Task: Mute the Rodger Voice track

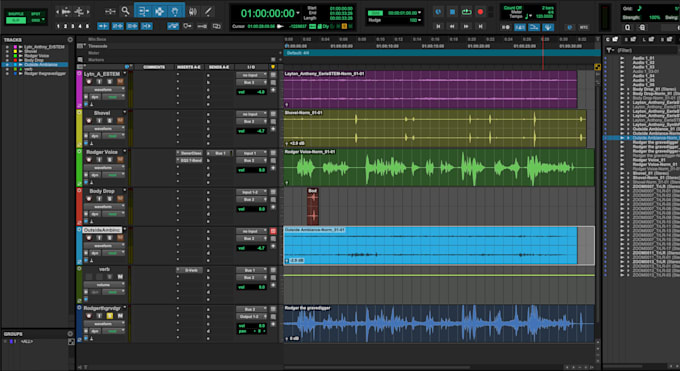Action: click(x=120, y=160)
